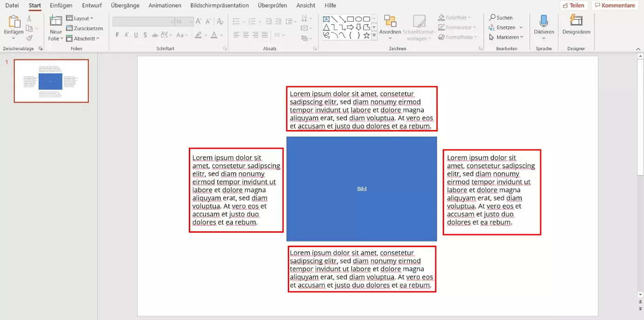Increase font size with the larger A icon
644x320 pixels.
199,21
